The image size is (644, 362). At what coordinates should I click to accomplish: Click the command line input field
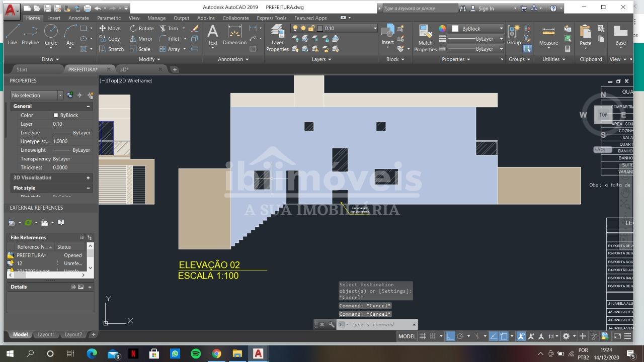pyautogui.click(x=381, y=325)
